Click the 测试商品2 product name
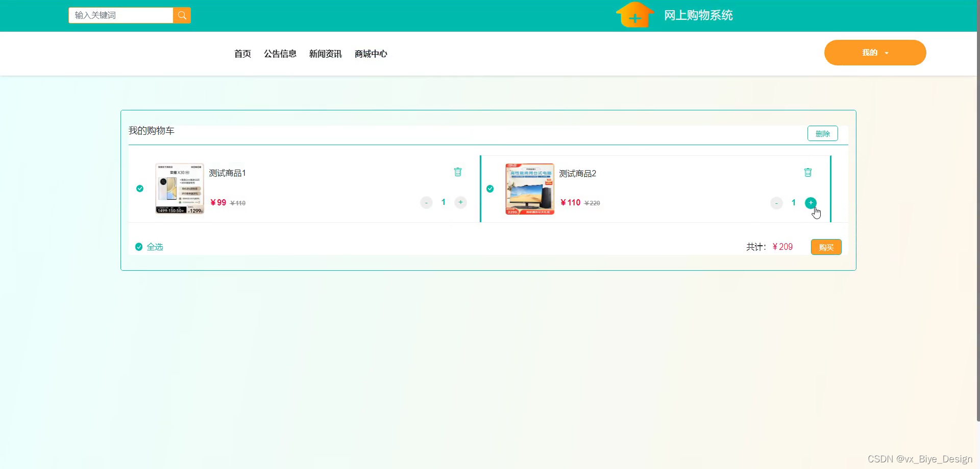 [578, 174]
